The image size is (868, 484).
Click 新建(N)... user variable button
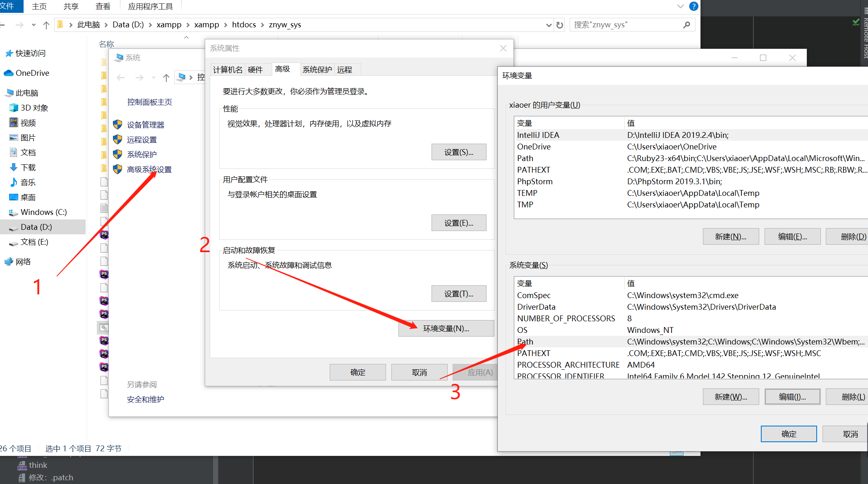[731, 236]
